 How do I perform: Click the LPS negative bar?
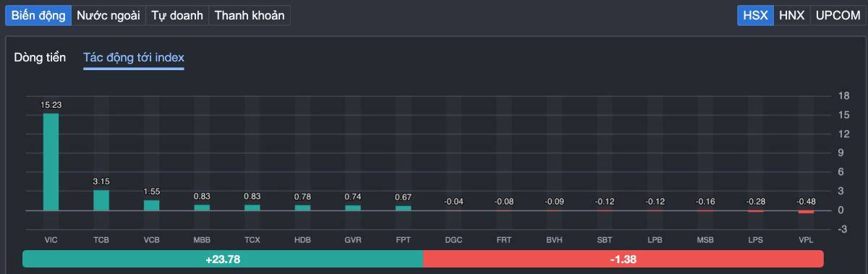click(x=755, y=211)
